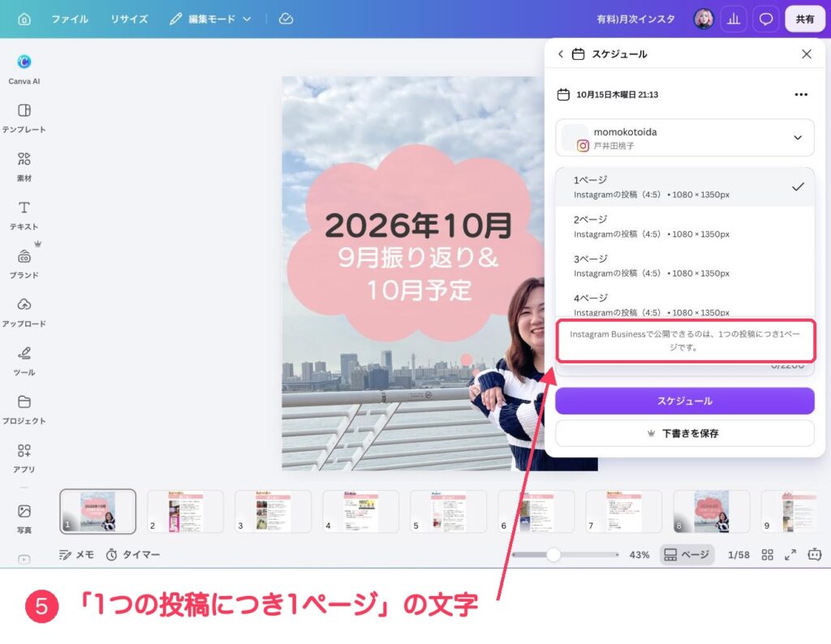The image size is (831, 644).
Task: Select the 2026年10月 heading on canvas
Action: click(x=418, y=225)
